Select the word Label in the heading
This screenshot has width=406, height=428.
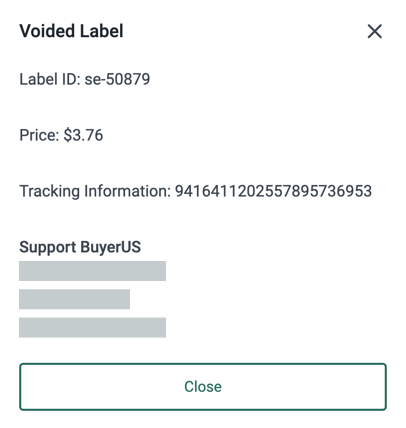pos(102,31)
